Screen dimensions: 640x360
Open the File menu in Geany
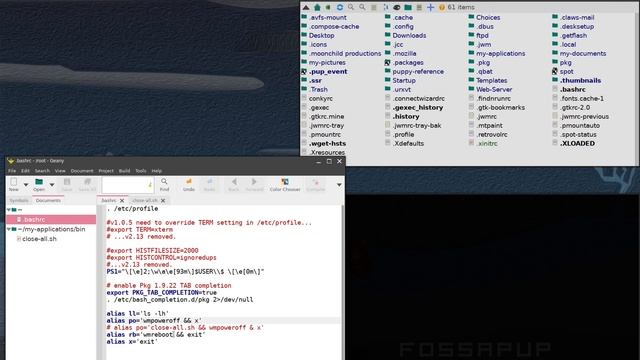[x=12, y=171]
